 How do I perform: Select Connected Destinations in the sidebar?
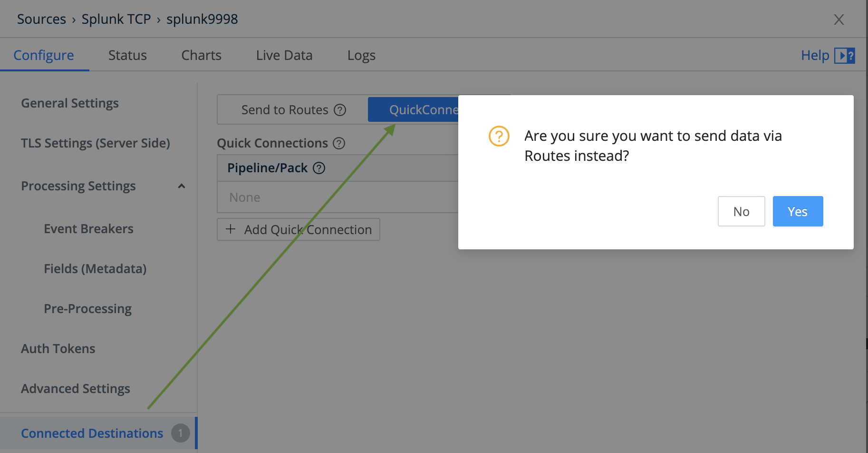pos(92,433)
